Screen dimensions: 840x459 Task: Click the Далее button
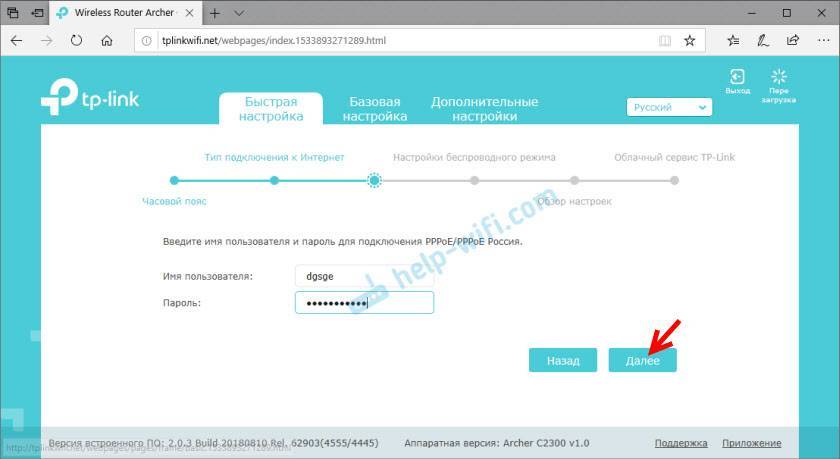coord(642,360)
